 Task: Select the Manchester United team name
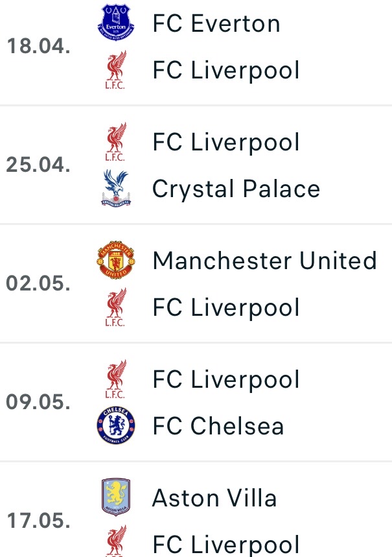click(x=264, y=261)
